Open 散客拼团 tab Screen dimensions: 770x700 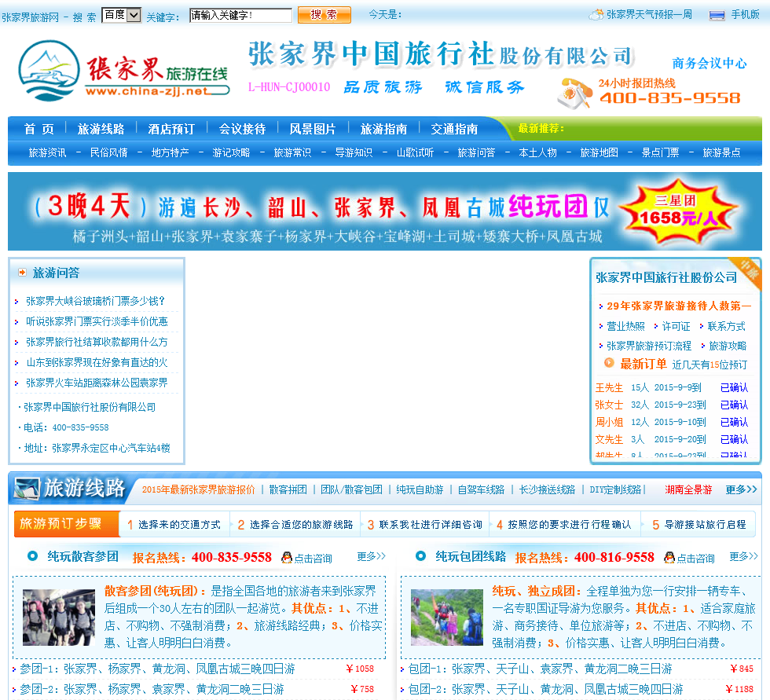pos(288,489)
